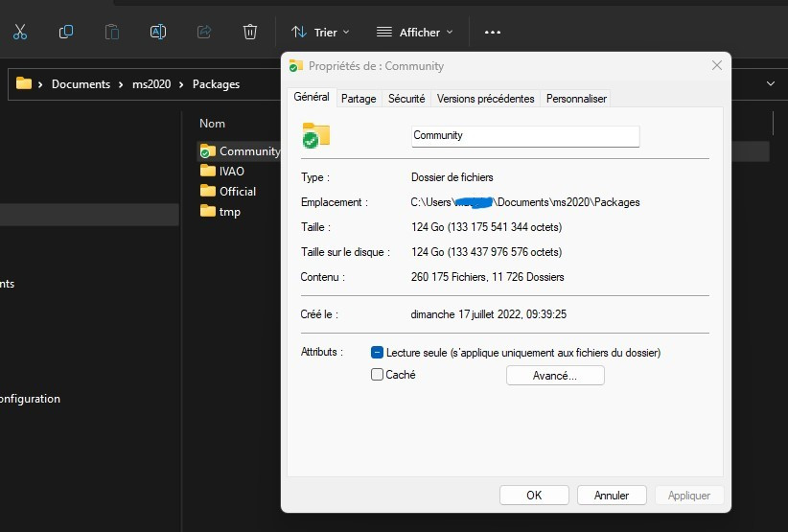The height and width of the screenshot is (532, 788).
Task: Select Packages in the breadcrumb path
Action: pyautogui.click(x=216, y=84)
